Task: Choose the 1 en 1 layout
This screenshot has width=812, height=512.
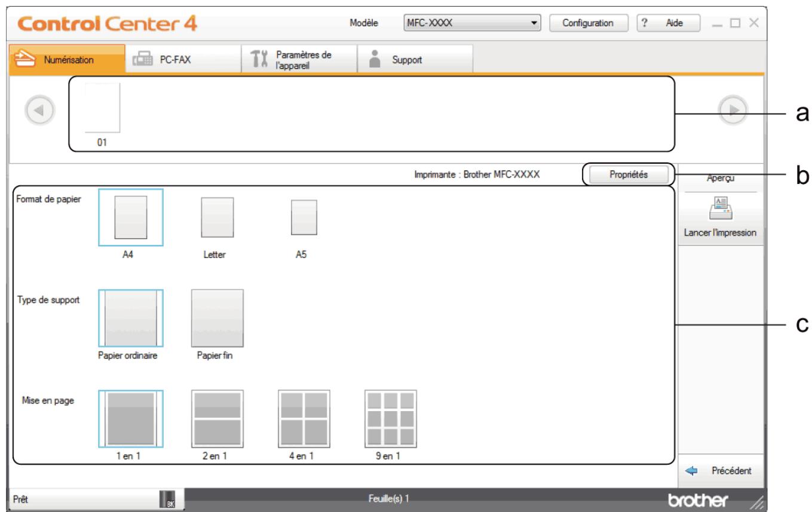Action: 130,418
